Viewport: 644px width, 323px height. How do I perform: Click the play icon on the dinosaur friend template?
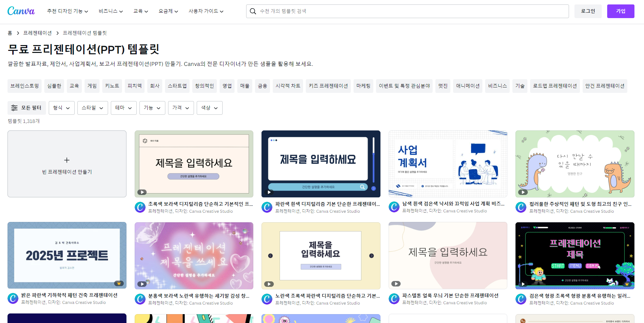tap(522, 192)
